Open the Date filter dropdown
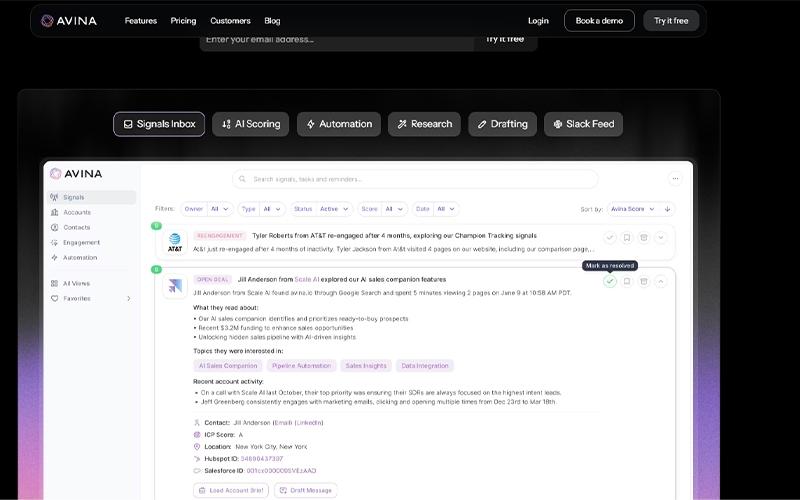Image resolution: width=800 pixels, height=500 pixels. click(x=435, y=209)
